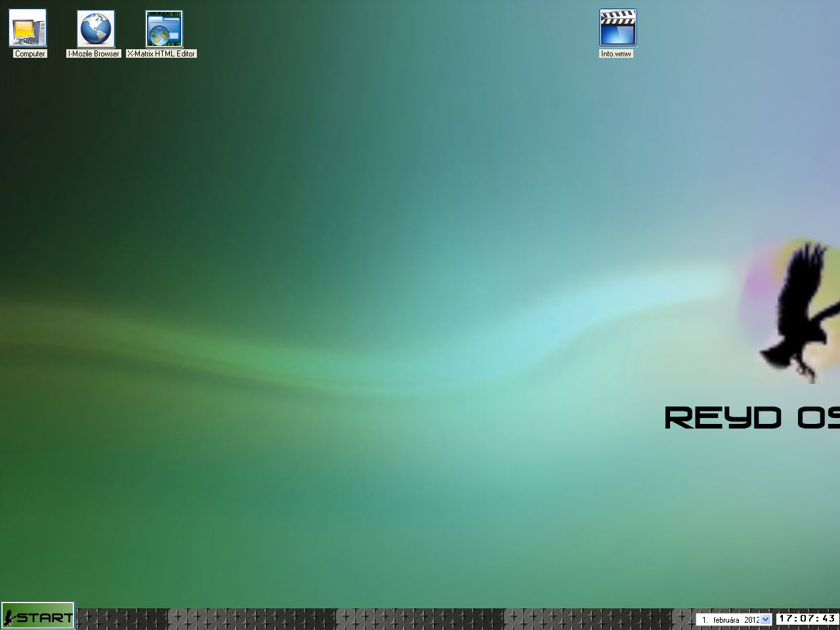Image resolution: width=840 pixels, height=630 pixels.
Task: Expand the date picker dropdown arrow
Action: (765, 619)
